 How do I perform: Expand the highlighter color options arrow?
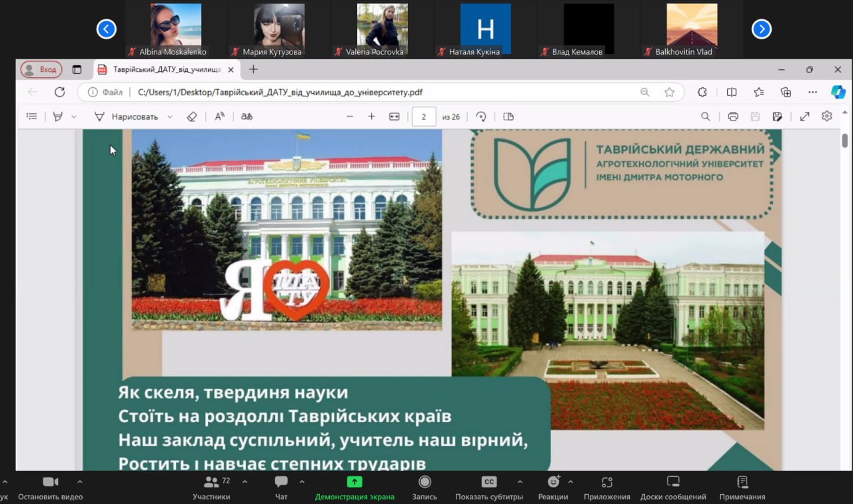click(x=73, y=117)
